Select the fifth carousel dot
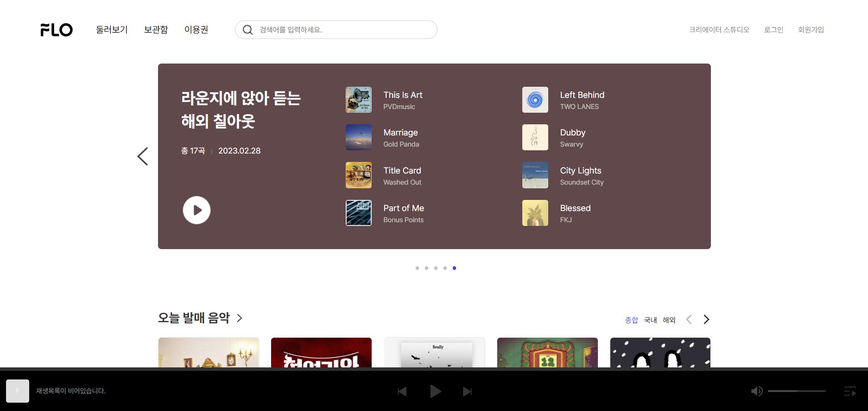The width and height of the screenshot is (868, 411). click(454, 268)
